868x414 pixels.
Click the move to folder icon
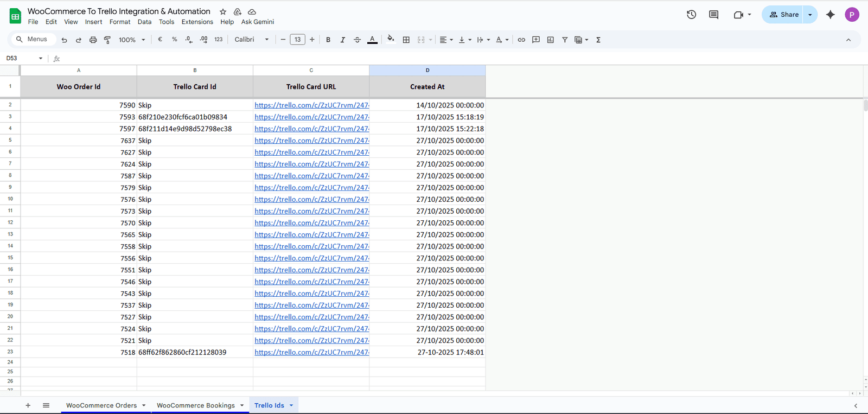tap(238, 11)
